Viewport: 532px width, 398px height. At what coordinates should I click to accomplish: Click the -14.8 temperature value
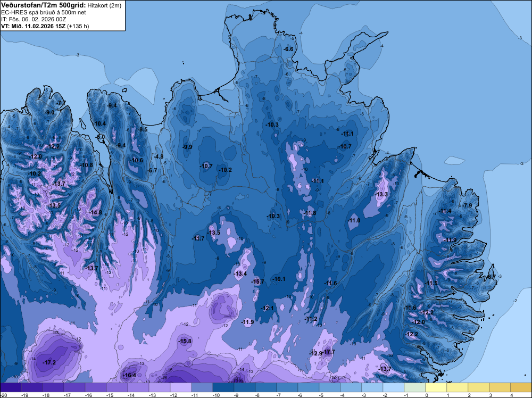tap(95, 212)
